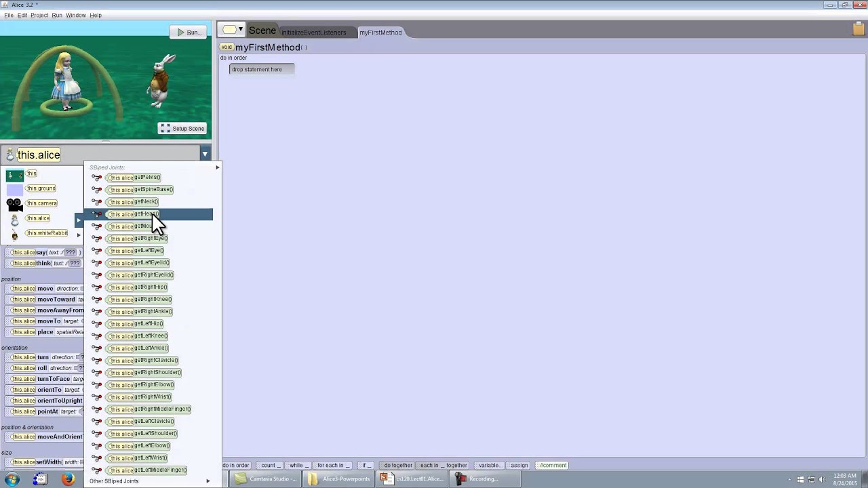The width and height of the screenshot is (868, 488).
Task: Click the joint icon beside getLeftHip()
Action: point(97,324)
